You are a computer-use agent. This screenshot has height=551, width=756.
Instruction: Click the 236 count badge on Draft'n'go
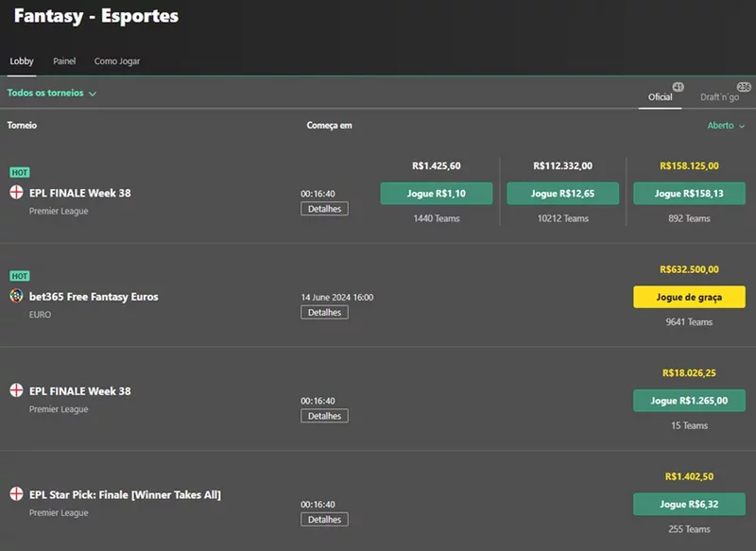[x=744, y=87]
